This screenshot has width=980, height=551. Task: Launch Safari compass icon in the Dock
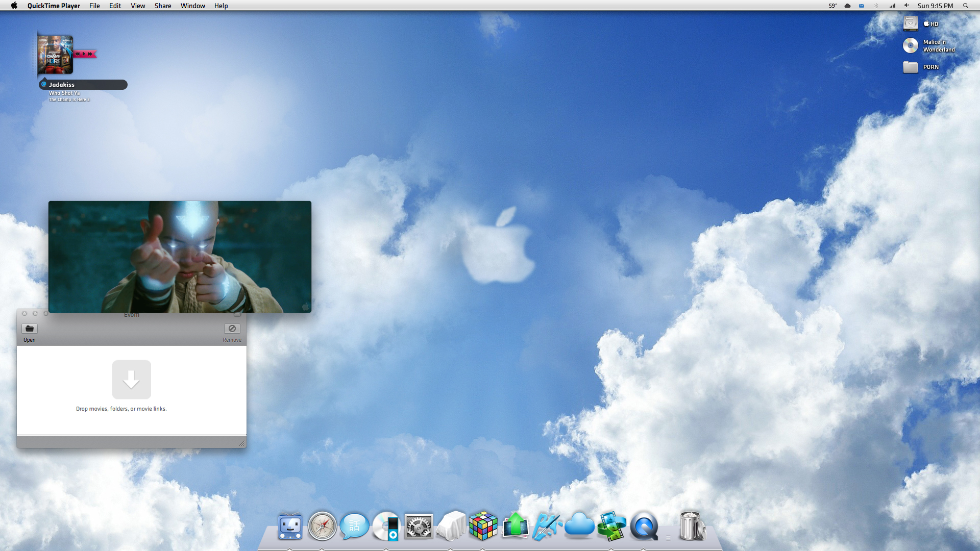pyautogui.click(x=322, y=526)
